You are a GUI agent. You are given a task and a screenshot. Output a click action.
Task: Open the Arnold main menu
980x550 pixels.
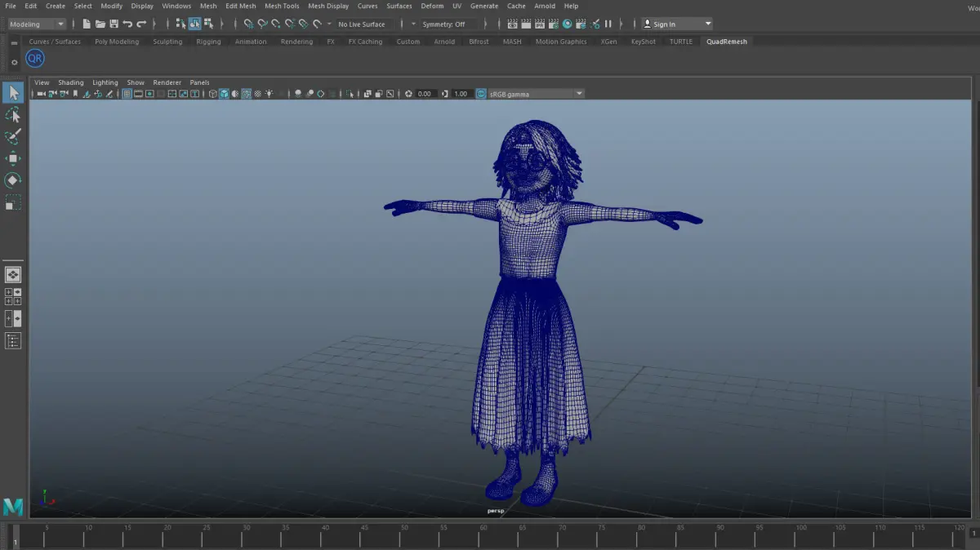point(545,6)
